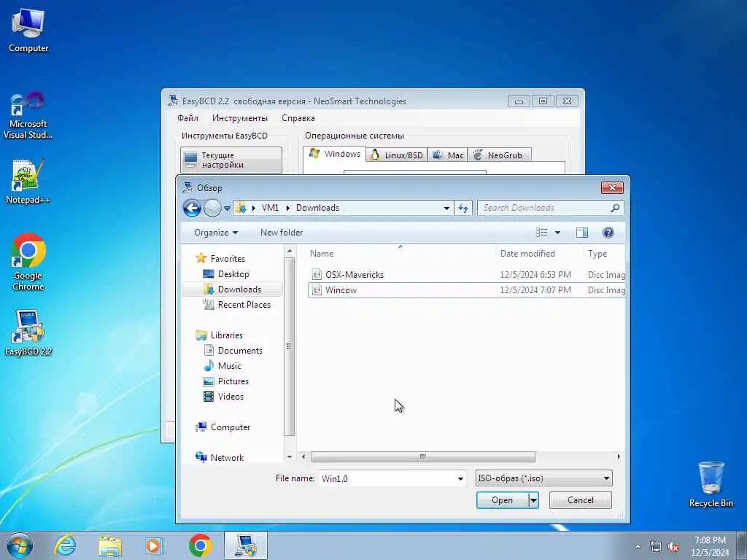Switch to the Windows tab in EasyBCD

coord(335,154)
